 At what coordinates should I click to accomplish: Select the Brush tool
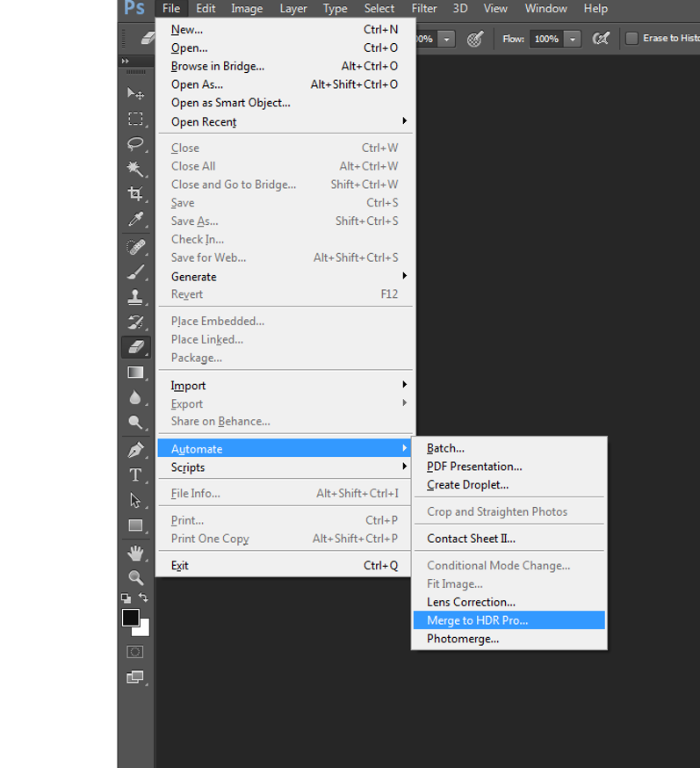(135, 272)
